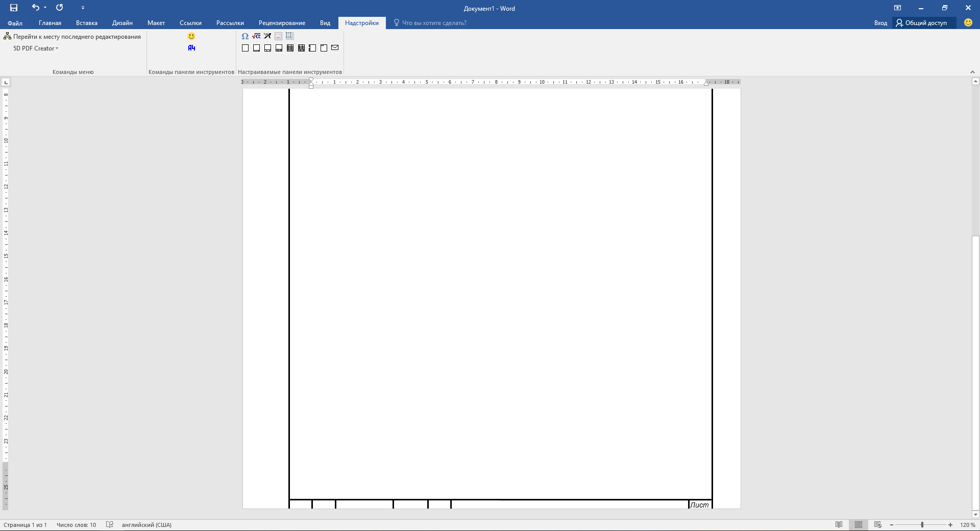Change language 'английский (США)'

tap(146, 525)
